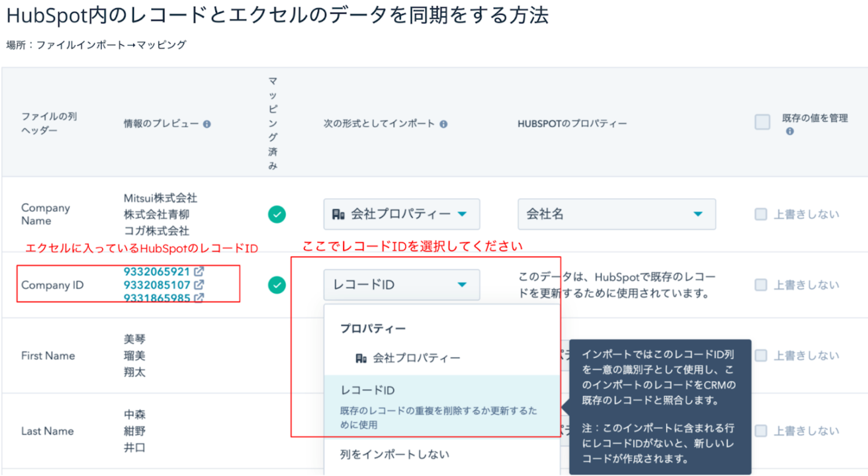Image resolution: width=868 pixels, height=476 pixels.
Task: Open record link 9331865985
Action: (157, 298)
